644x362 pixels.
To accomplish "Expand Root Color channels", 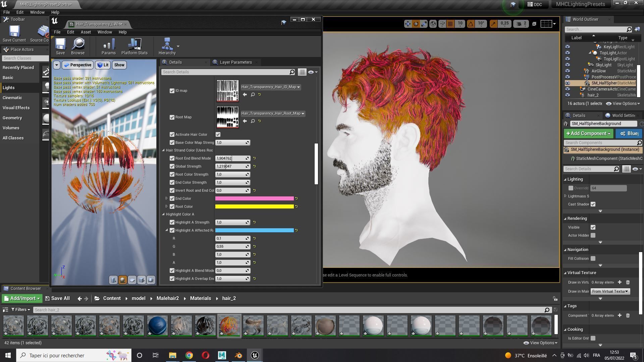I will [x=167, y=206].
